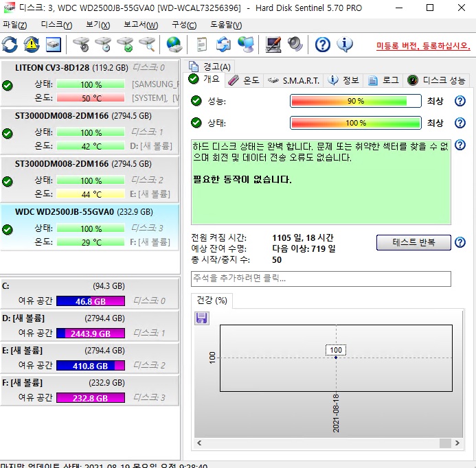
Task: Click the send report sync icon
Action: tap(223, 45)
